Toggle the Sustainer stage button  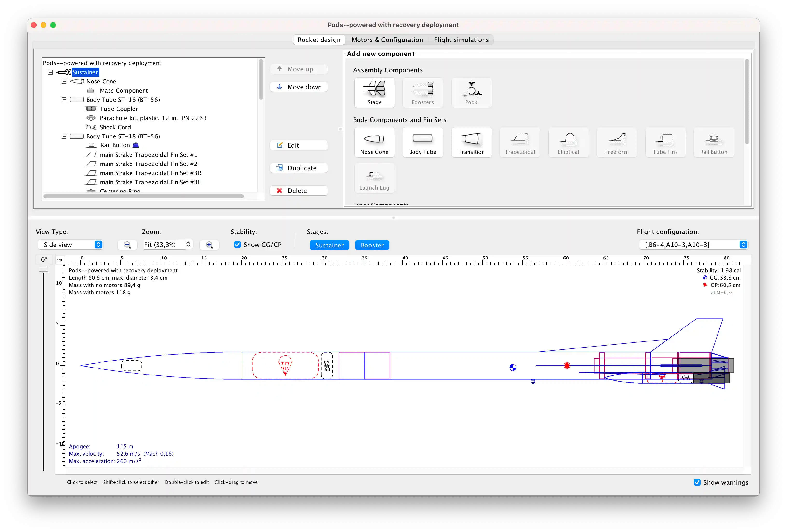(329, 245)
